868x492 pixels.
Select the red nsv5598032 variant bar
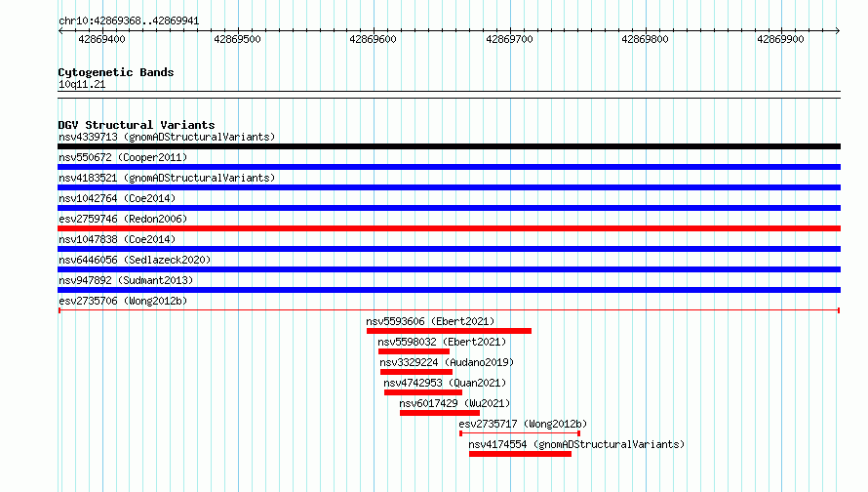[x=414, y=351]
